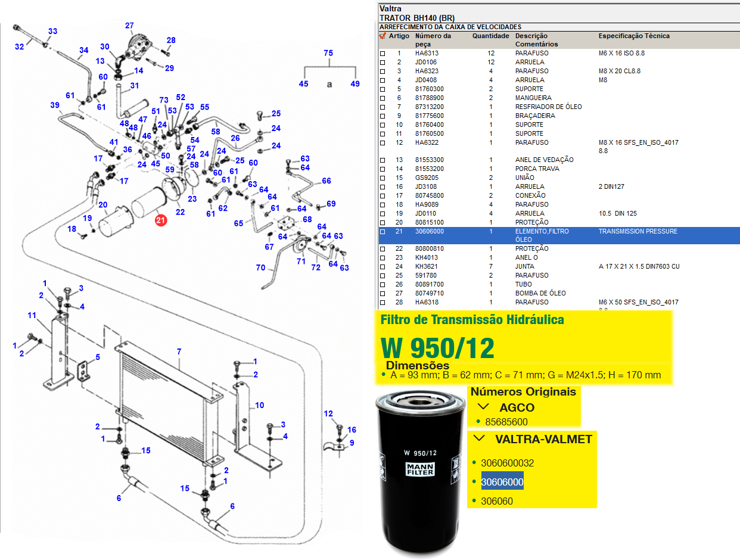Check the box for row 7 Resfriador de Óleo
This screenshot has width=740, height=560.
(x=383, y=107)
